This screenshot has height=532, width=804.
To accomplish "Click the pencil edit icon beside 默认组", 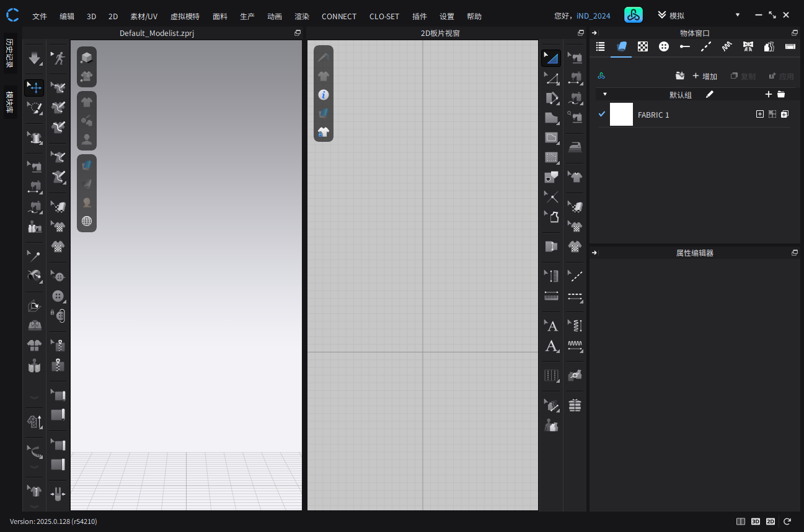I will [710, 94].
